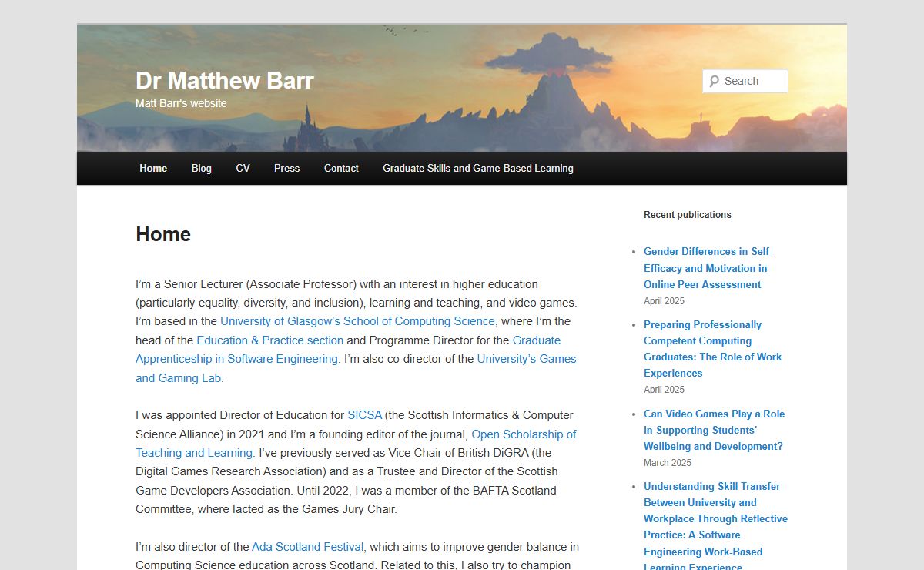Screen dimensions: 924x570
Task: Open Graduate Skills and Game-Based Learning menu
Action: coord(478,168)
